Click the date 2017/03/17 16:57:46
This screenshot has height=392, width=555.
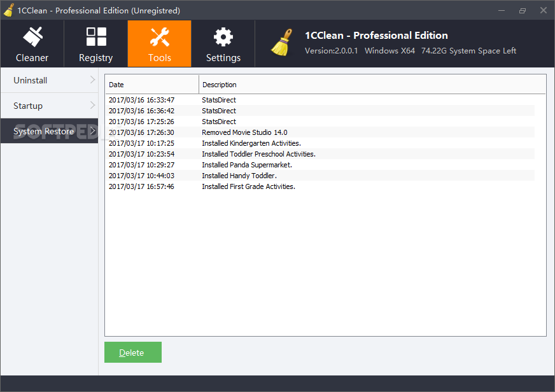141,186
